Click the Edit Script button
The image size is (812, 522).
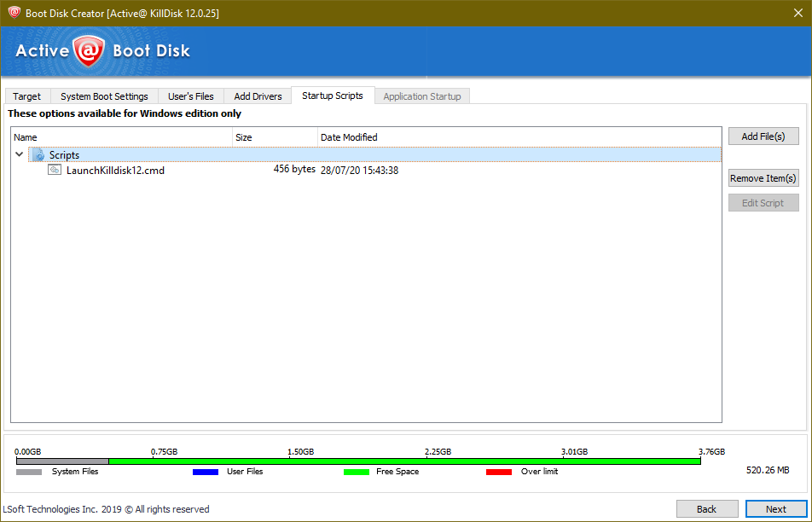click(763, 202)
